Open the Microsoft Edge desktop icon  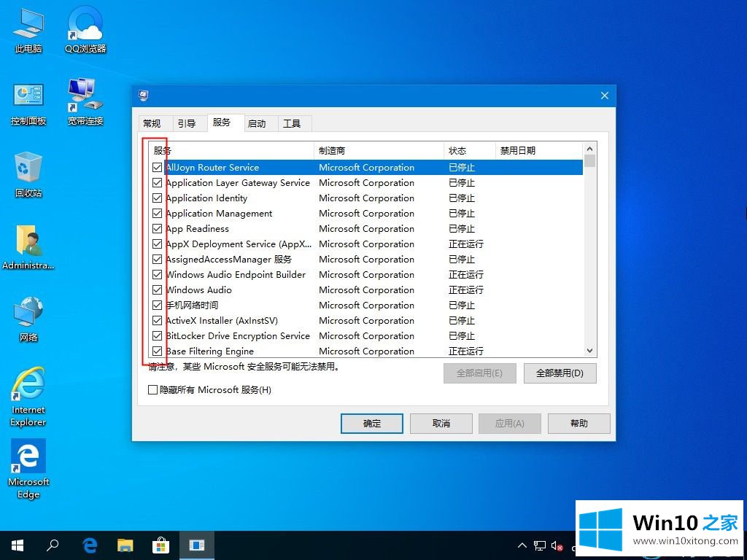(x=28, y=469)
